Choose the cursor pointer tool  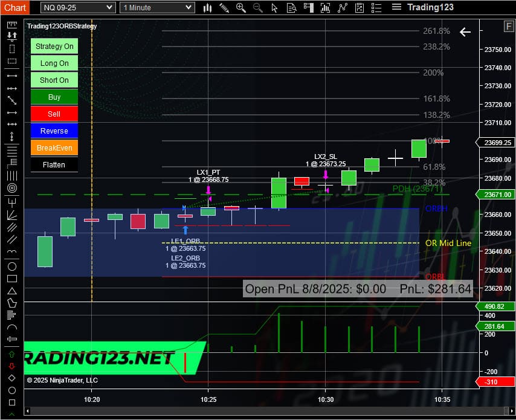(x=274, y=8)
